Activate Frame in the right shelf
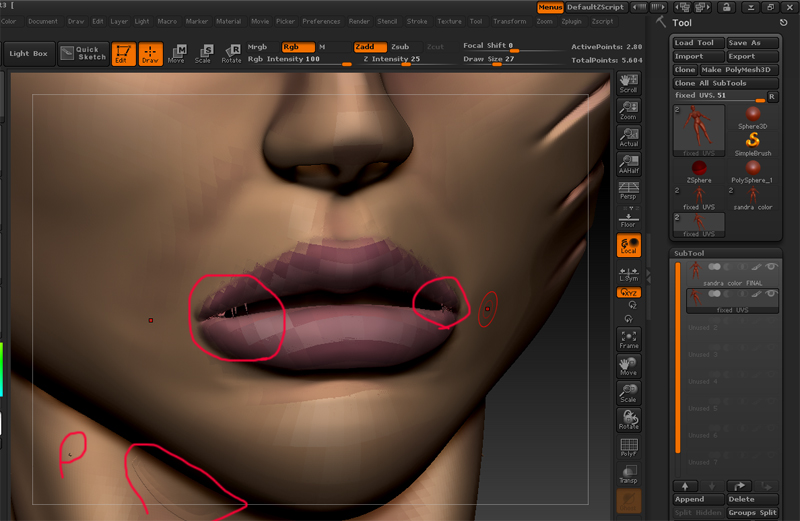This screenshot has height=521, width=800. coord(628,337)
